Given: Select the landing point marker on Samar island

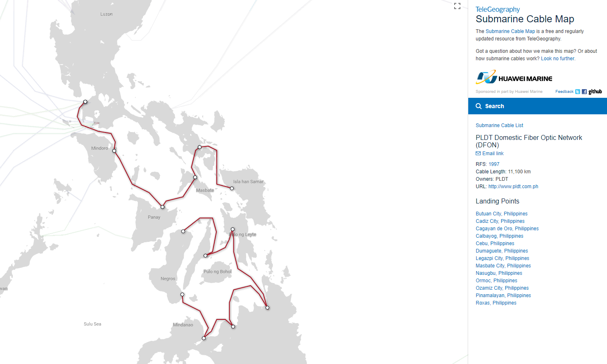Looking at the screenshot, I should tap(232, 188).
